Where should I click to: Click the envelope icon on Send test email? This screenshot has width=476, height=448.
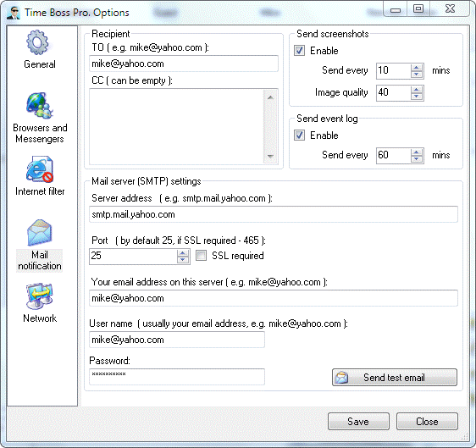(x=342, y=378)
